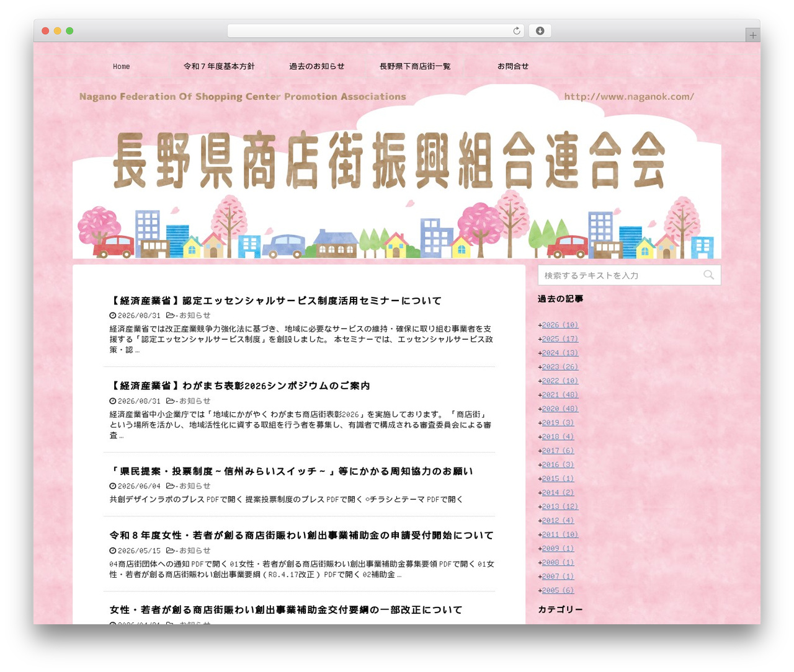This screenshot has height=672, width=794.
Task: Click the 過去の記事 sidebar heading
Action: point(560,299)
